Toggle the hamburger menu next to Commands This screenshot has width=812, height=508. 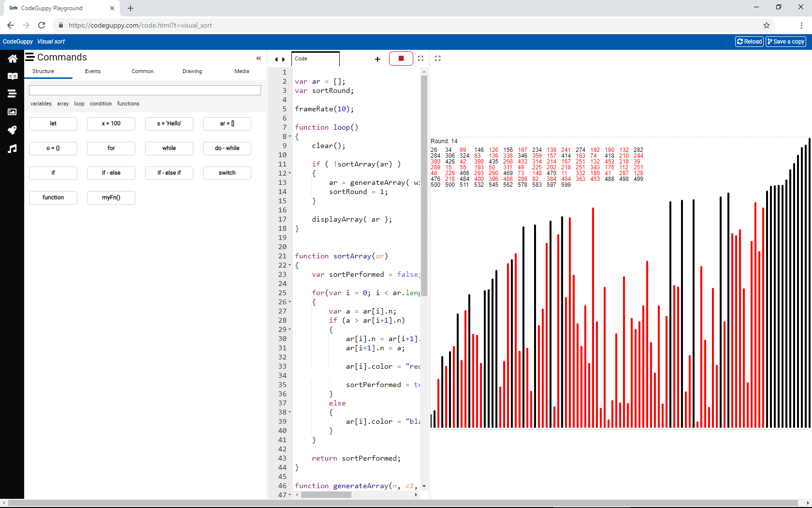(x=30, y=57)
